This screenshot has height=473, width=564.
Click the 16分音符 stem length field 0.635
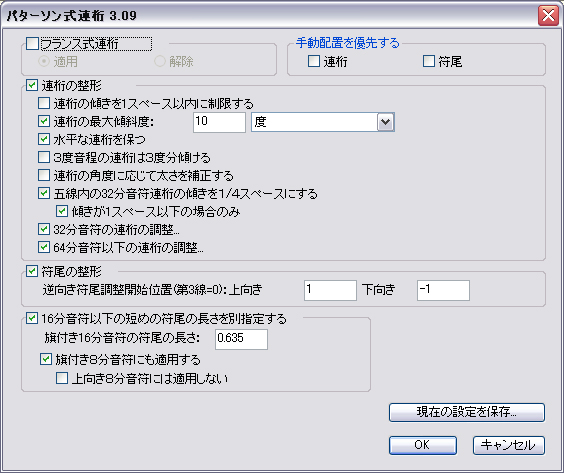pos(241,339)
